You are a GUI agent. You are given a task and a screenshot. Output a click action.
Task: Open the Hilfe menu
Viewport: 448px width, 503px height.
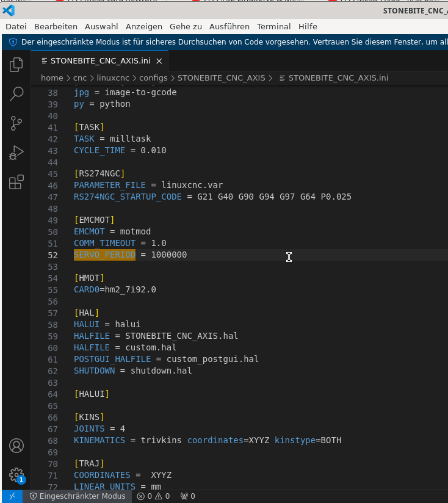pos(308,27)
